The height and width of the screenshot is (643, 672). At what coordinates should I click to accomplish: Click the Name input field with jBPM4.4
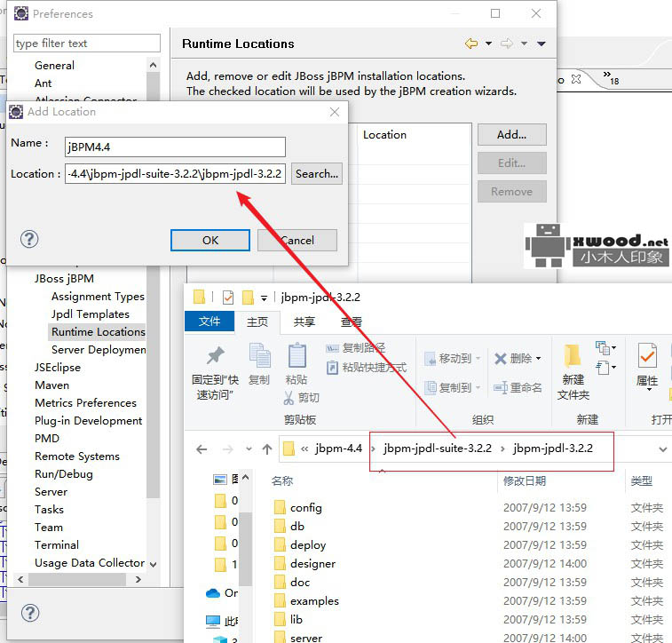tap(174, 147)
